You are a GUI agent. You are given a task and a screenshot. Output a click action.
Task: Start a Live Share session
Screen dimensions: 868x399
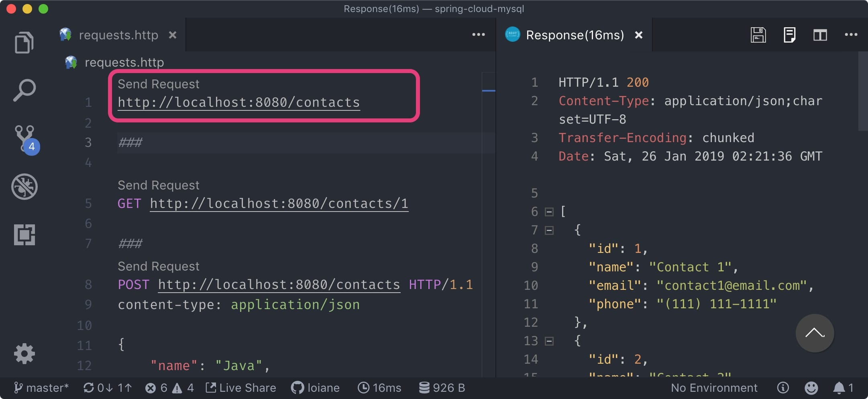pyautogui.click(x=240, y=387)
